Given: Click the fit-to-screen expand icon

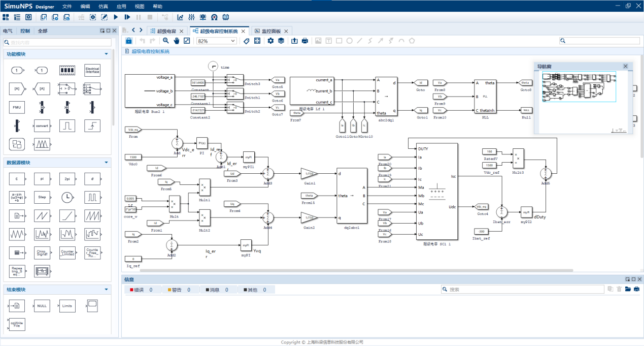Looking at the screenshot, I should point(257,41).
